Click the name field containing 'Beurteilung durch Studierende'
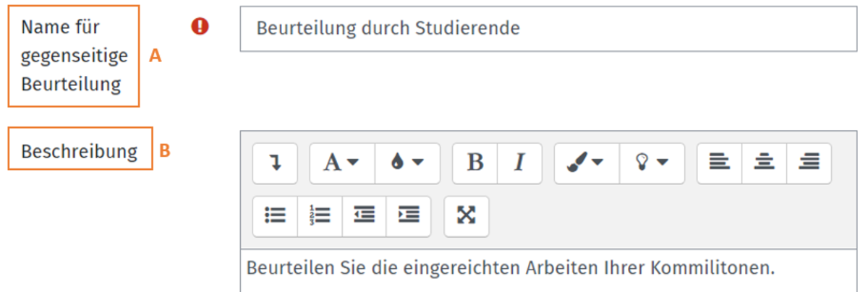Image resolution: width=868 pixels, height=292 pixels. (548, 29)
